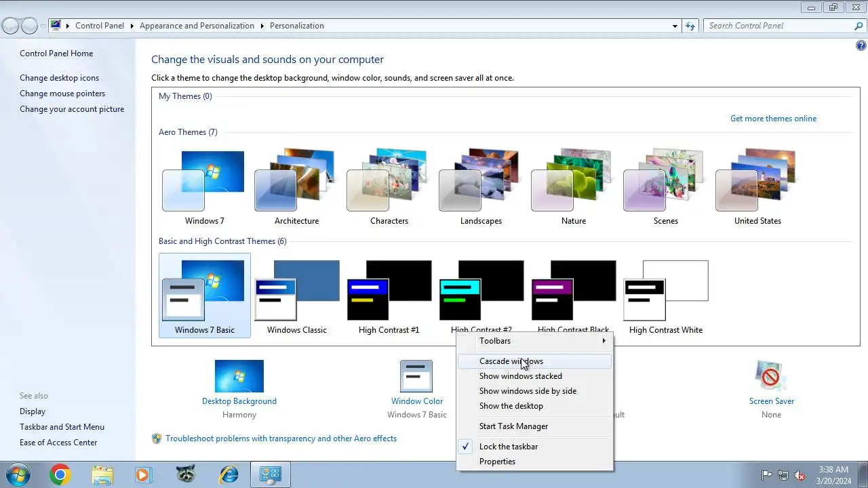Image resolution: width=868 pixels, height=488 pixels.
Task: Click the Control Panel taskbar button
Action: click(x=271, y=474)
